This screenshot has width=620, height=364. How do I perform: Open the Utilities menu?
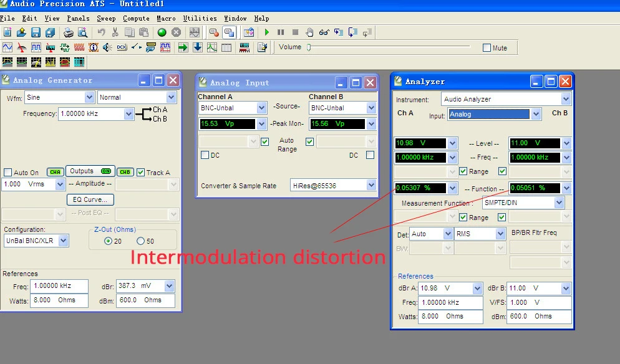(200, 18)
